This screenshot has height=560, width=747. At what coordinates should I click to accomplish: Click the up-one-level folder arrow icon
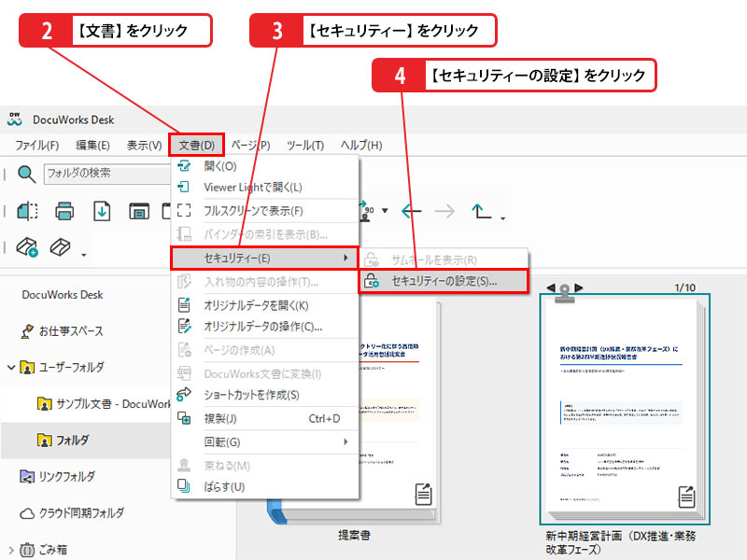click(481, 211)
